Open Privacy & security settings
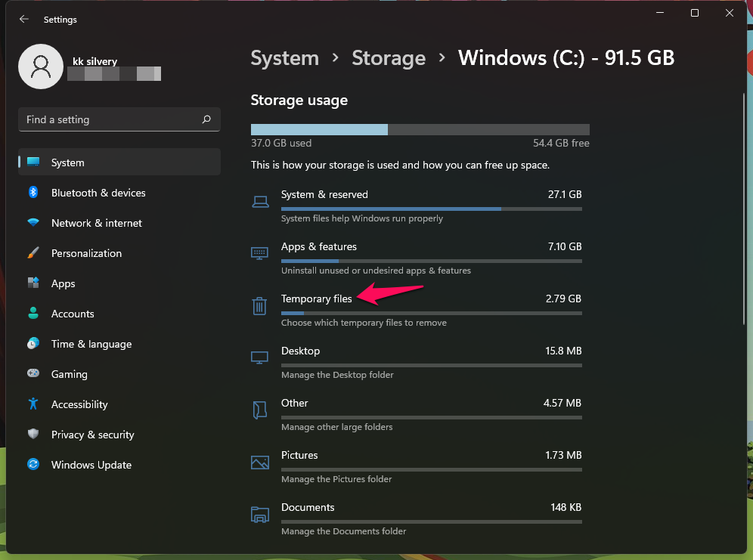Screen dimensions: 753x560 click(x=119, y=435)
